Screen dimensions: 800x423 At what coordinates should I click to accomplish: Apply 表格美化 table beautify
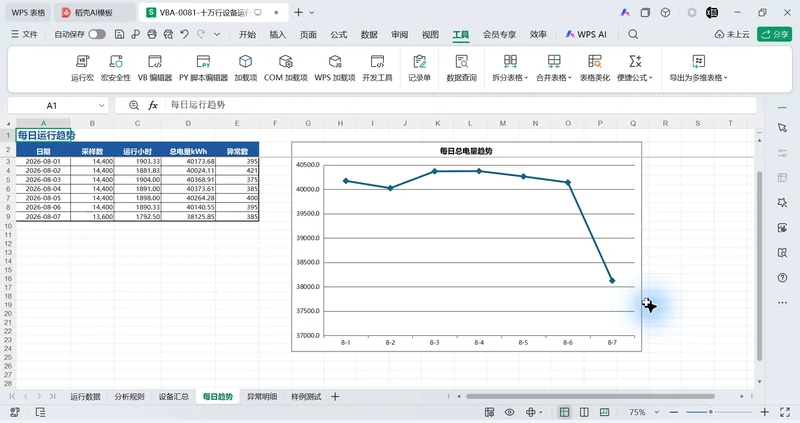tap(594, 68)
